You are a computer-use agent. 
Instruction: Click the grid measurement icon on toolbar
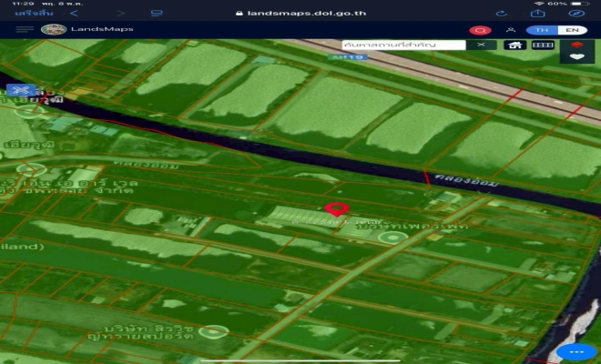pos(543,45)
